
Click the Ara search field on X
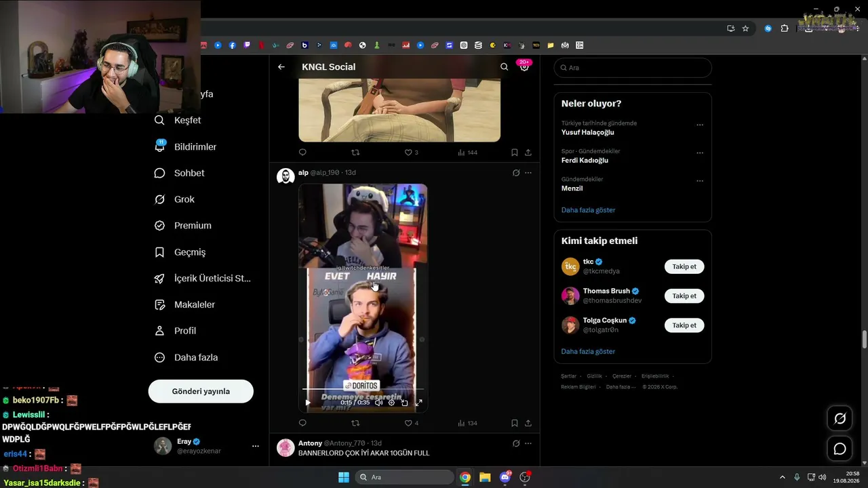pyautogui.click(x=633, y=68)
